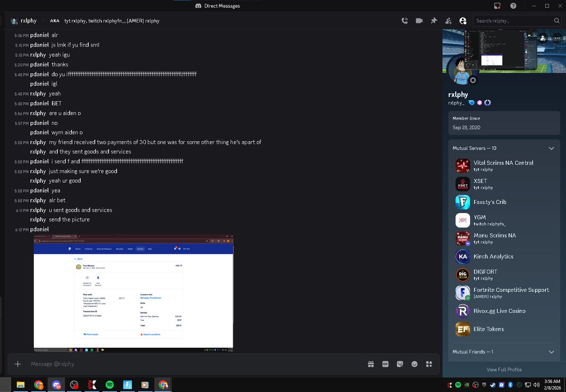Click 'send the picture' message
Viewport: 566px width, 392px height.
pyautogui.click(x=69, y=220)
